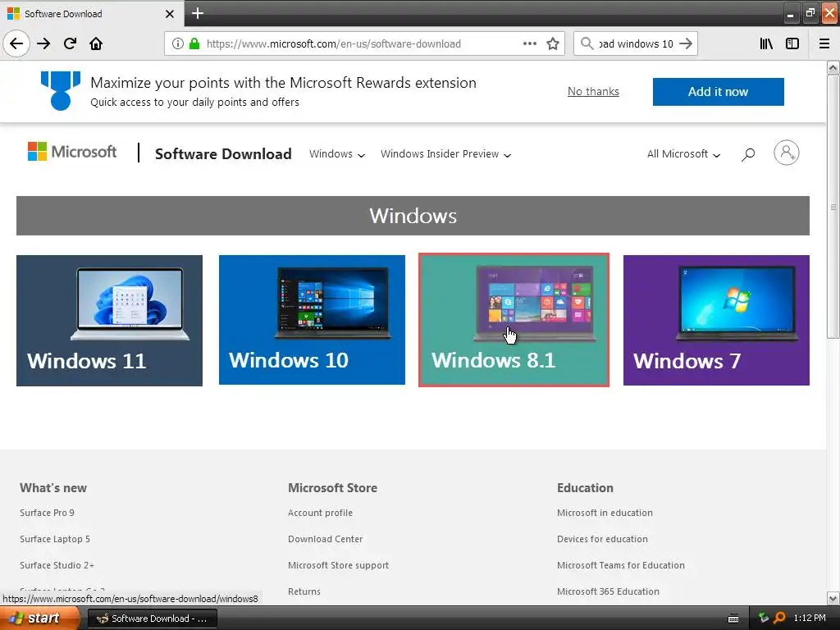Viewport: 840px width, 630px height.
Task: Click the page scrollbar down arrow
Action: (x=833, y=598)
